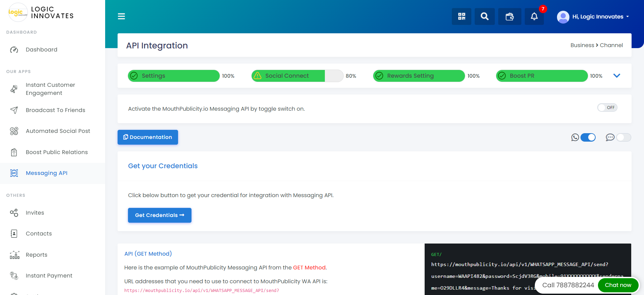
Task: Open the wallet icon in header
Action: click(x=510, y=16)
